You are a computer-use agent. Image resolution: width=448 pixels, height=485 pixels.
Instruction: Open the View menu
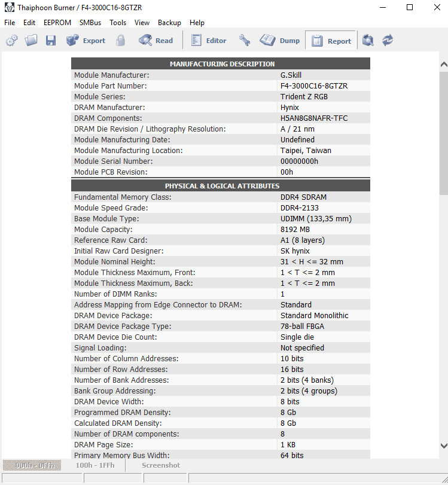click(142, 23)
